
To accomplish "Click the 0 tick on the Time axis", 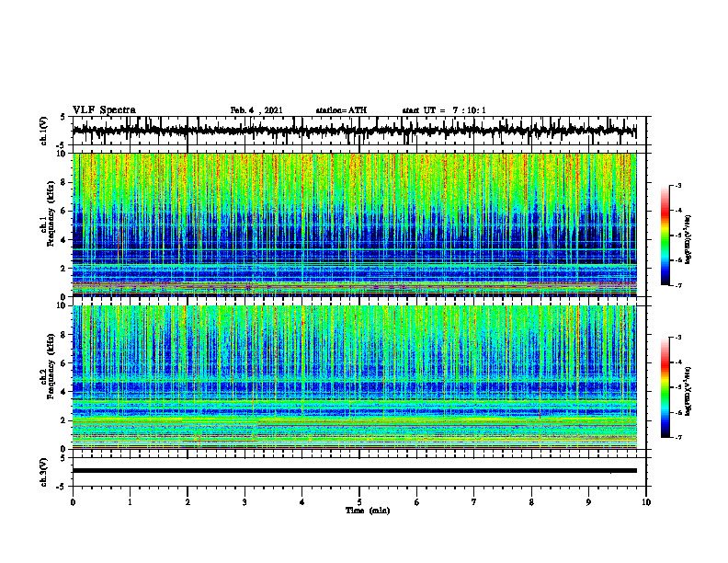I will coord(73,502).
